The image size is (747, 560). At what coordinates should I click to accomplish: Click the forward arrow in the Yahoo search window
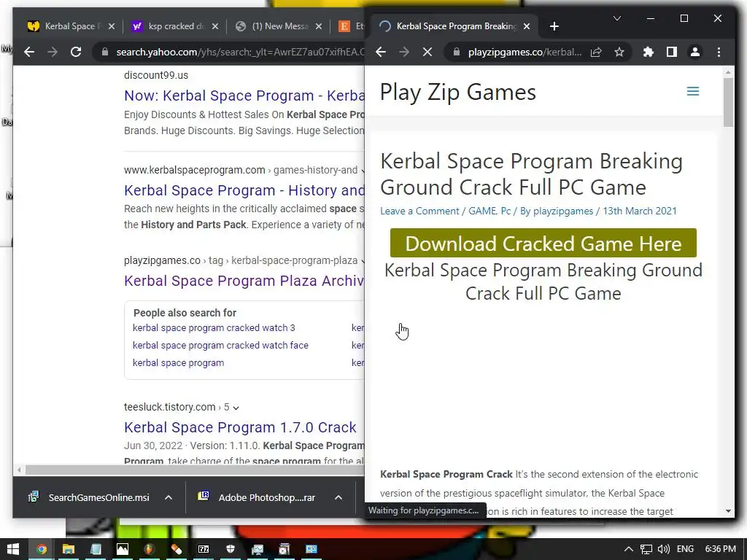click(53, 52)
